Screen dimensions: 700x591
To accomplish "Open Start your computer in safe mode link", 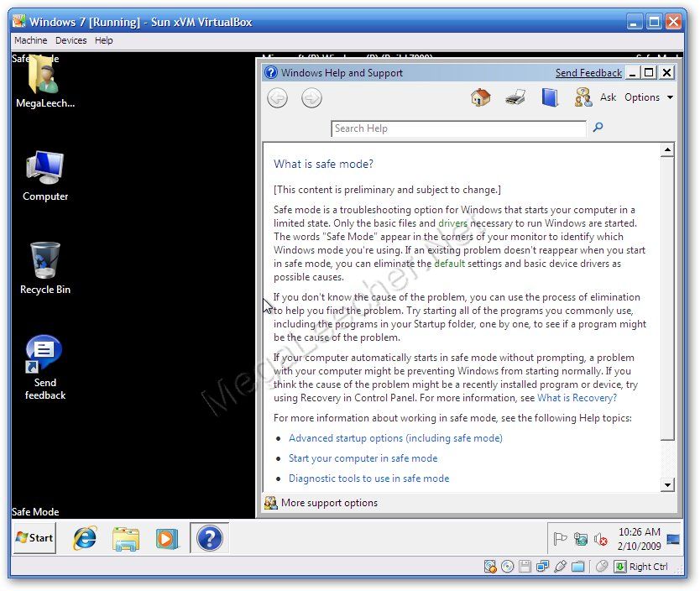I will click(x=363, y=458).
